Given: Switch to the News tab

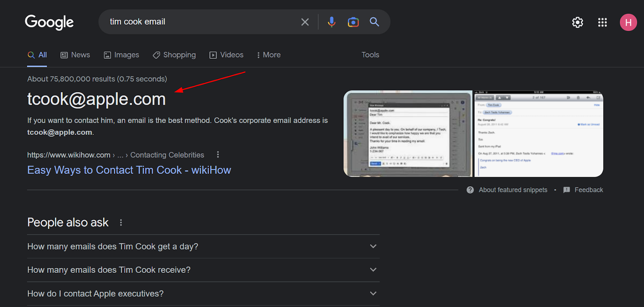Looking at the screenshot, I should tap(75, 55).
